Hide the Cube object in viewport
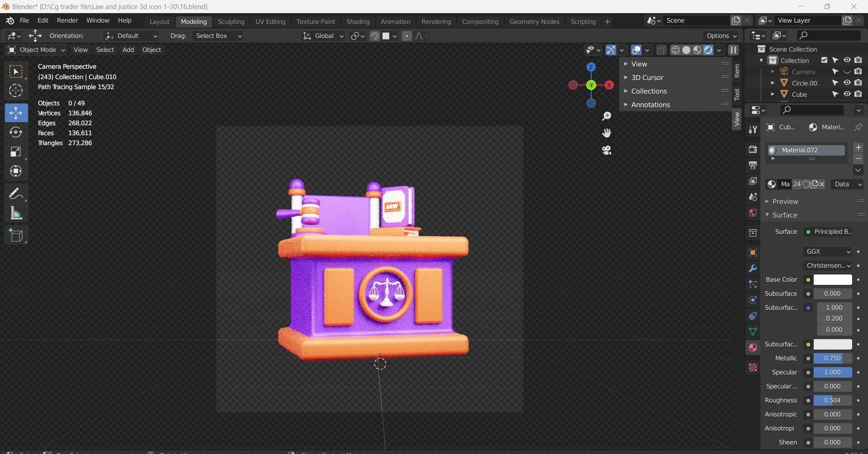Screen dimensions: 868x454 click(x=847, y=94)
